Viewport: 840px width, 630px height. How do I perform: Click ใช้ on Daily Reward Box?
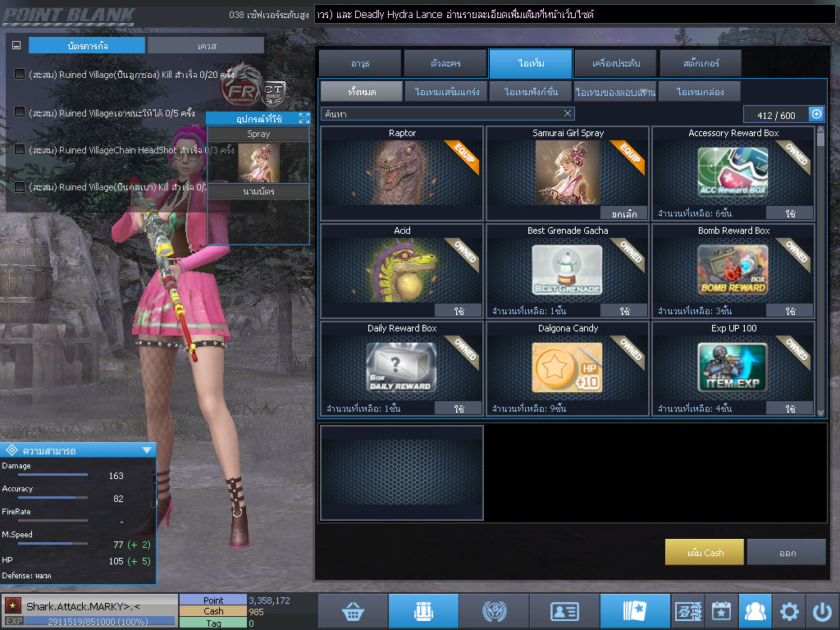(x=459, y=409)
